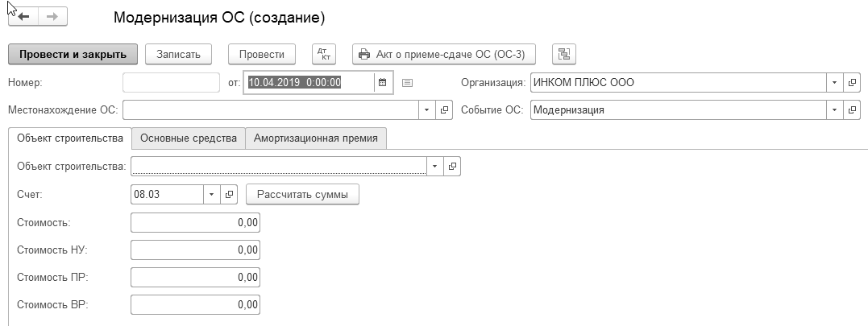Open the calendar date picker
Screen dimensions: 868x326
[x=384, y=82]
